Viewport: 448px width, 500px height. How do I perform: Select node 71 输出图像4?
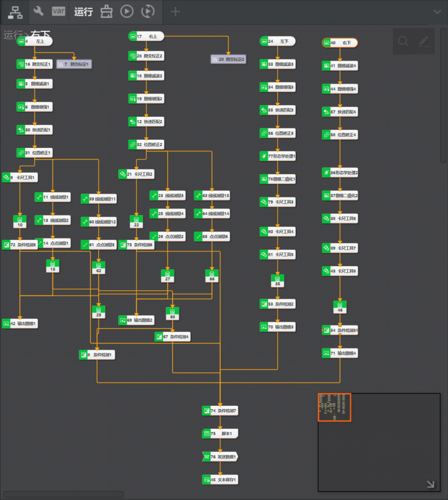click(340, 353)
